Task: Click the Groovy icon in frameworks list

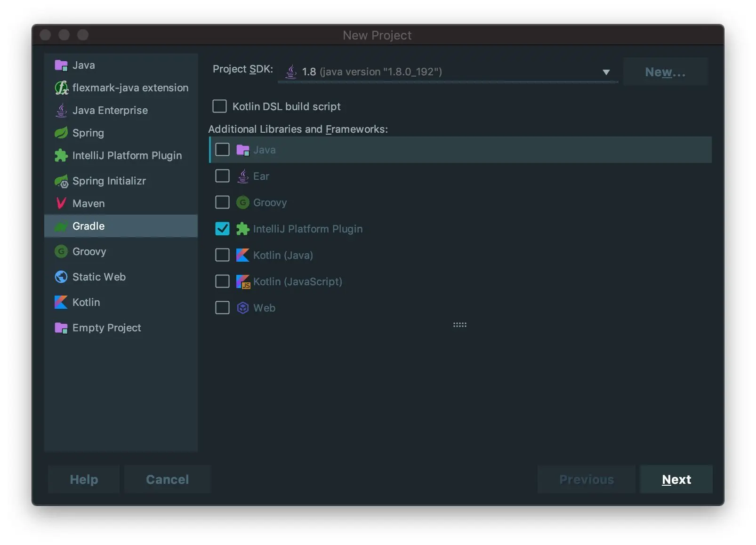Action: click(x=242, y=202)
